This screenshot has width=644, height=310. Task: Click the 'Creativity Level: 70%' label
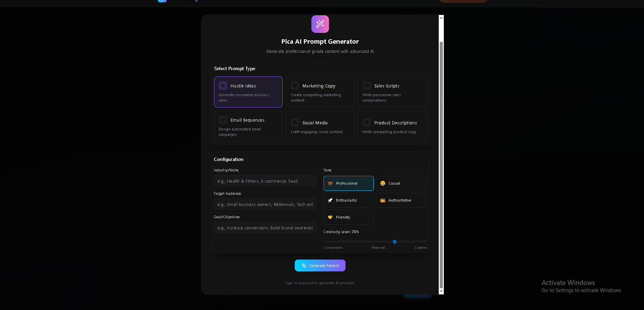click(341, 232)
